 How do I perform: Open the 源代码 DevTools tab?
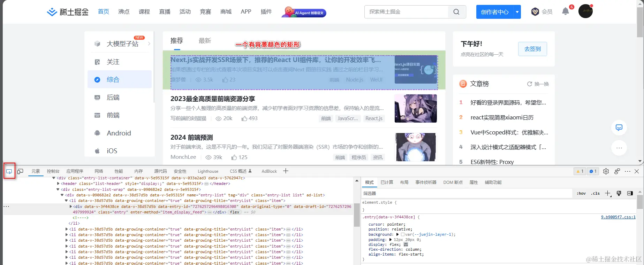coord(160,171)
